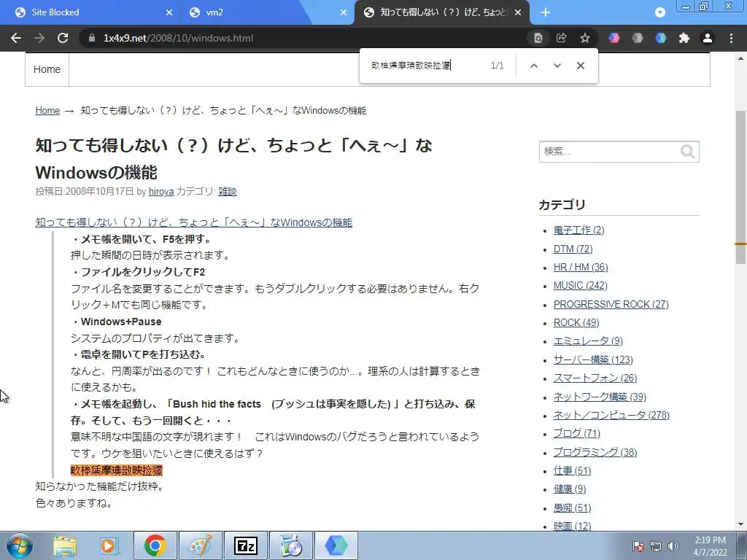The image size is (747, 560).
Task: Open the DTM (72) category
Action: (x=573, y=249)
